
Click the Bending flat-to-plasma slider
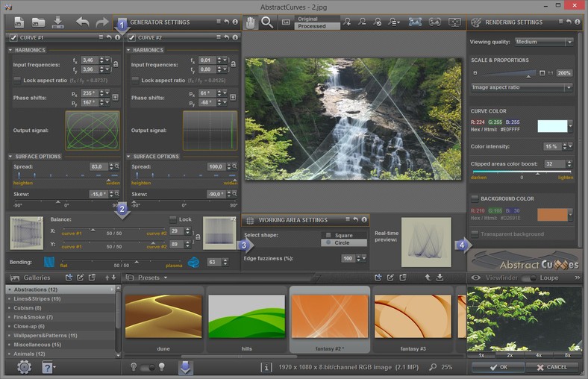coord(121,261)
